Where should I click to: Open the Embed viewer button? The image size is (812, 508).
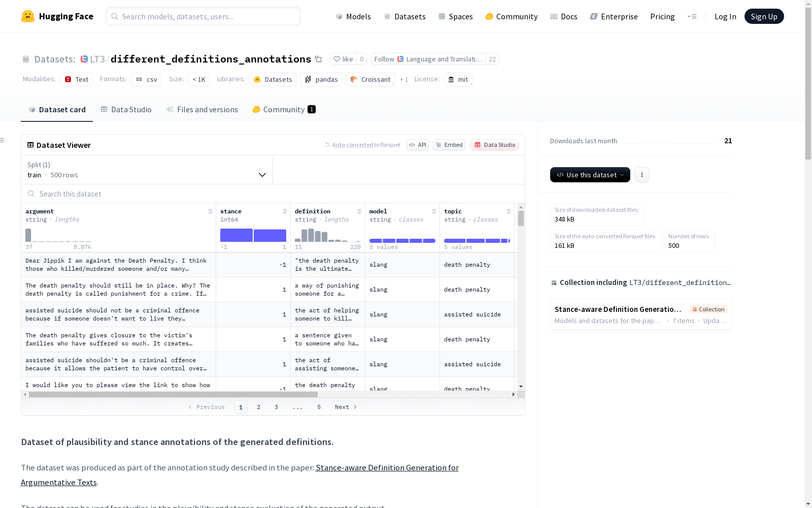[449, 145]
